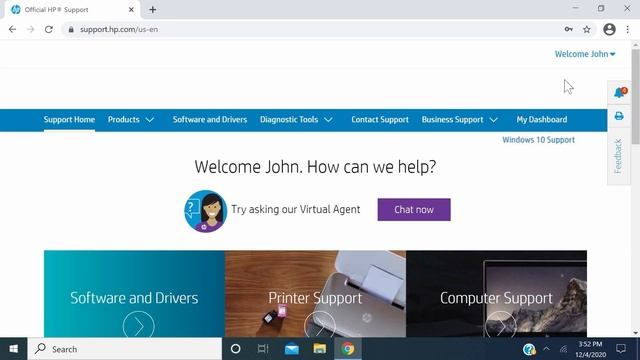Click the arrow circle under Printer Support
640x360 pixels.
(320, 325)
